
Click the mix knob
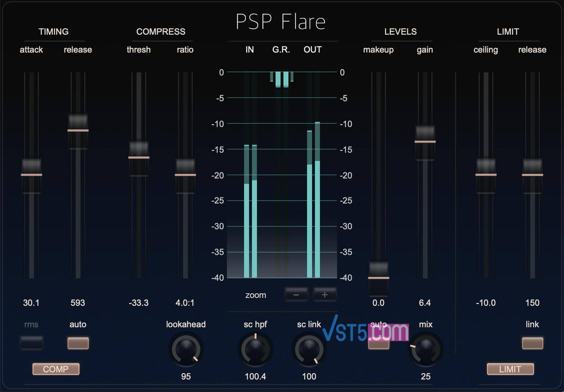(x=426, y=349)
